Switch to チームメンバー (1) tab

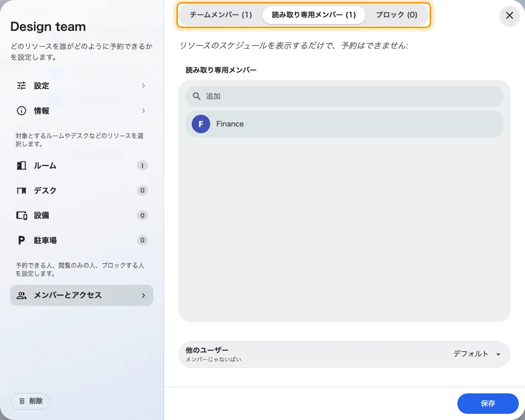pos(221,15)
